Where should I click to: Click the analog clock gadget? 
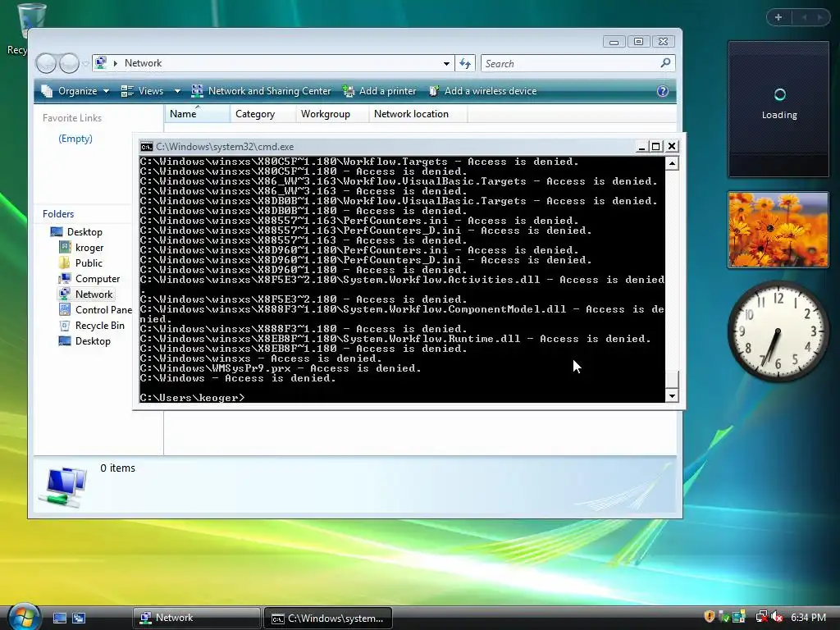778,331
